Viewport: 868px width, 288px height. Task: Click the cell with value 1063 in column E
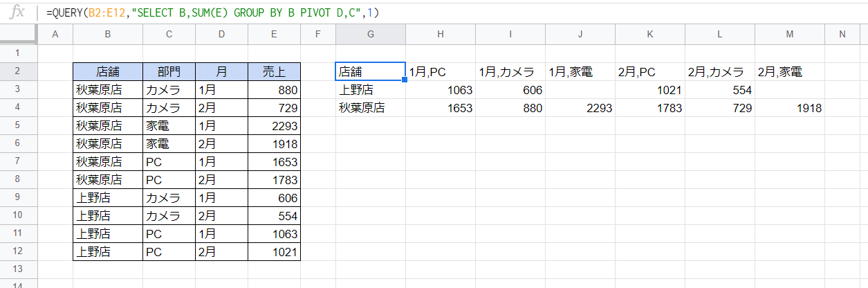coord(275,233)
